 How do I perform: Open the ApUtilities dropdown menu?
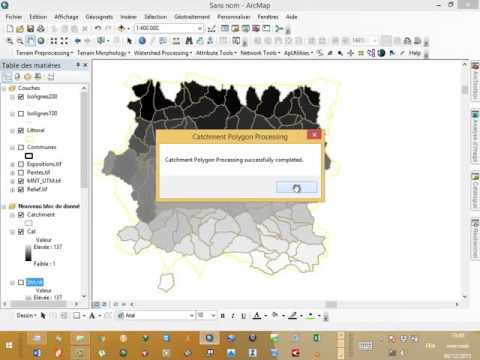coord(299,53)
